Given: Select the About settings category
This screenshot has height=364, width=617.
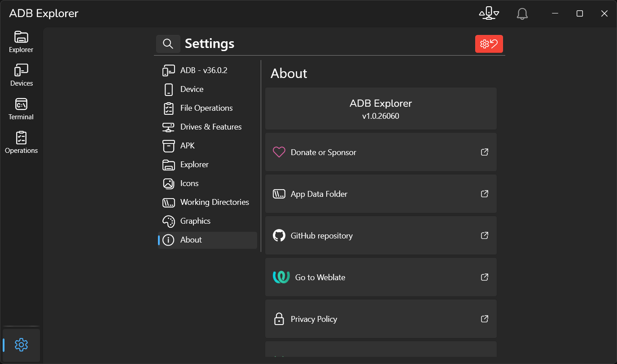Looking at the screenshot, I should pyautogui.click(x=207, y=240).
